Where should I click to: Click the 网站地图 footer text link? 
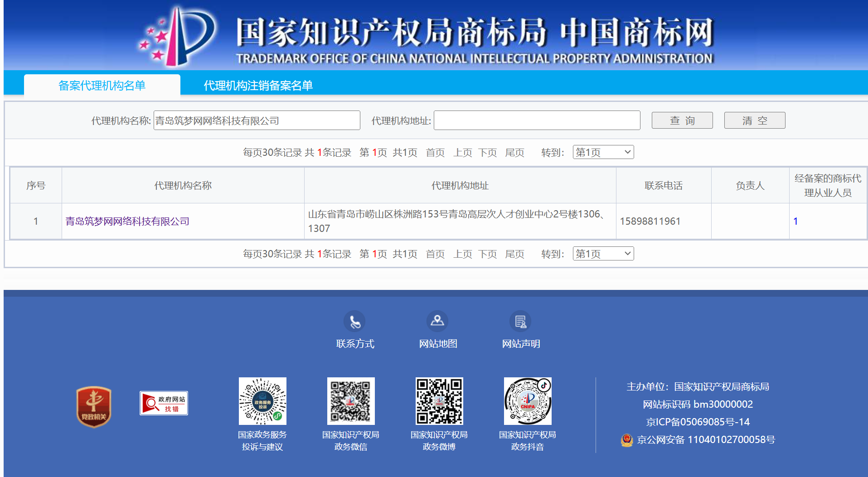[x=438, y=344]
